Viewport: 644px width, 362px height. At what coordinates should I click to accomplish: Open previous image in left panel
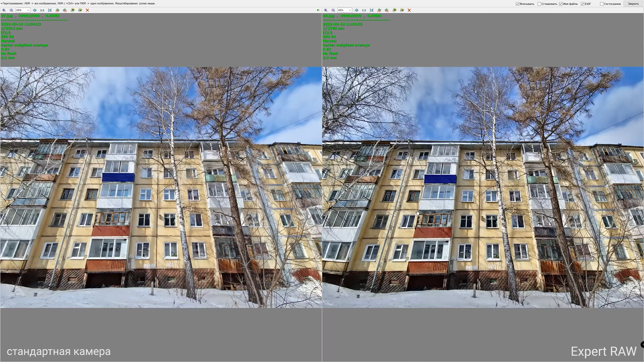pos(72,10)
